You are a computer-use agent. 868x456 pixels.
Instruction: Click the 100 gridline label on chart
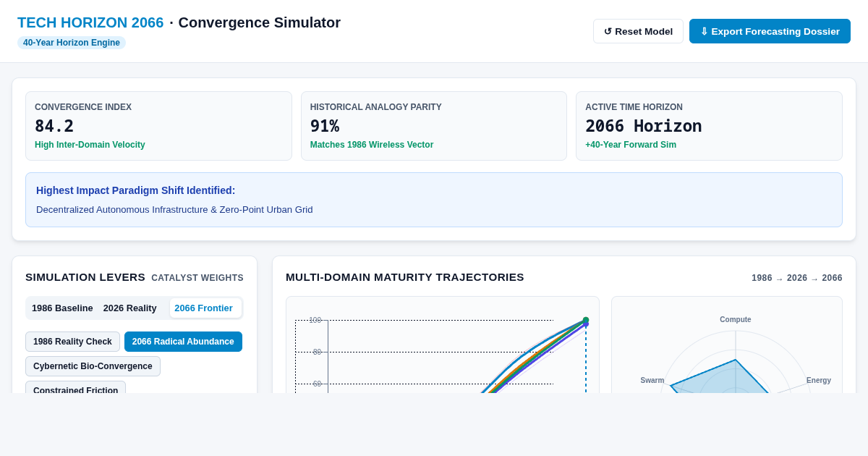(x=315, y=320)
